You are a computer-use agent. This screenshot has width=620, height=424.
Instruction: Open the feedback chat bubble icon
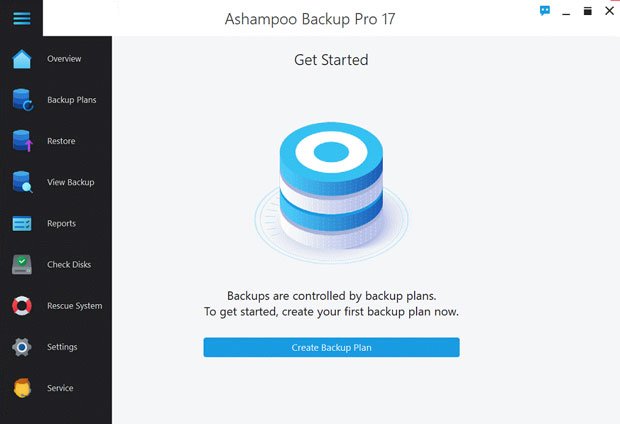545,11
